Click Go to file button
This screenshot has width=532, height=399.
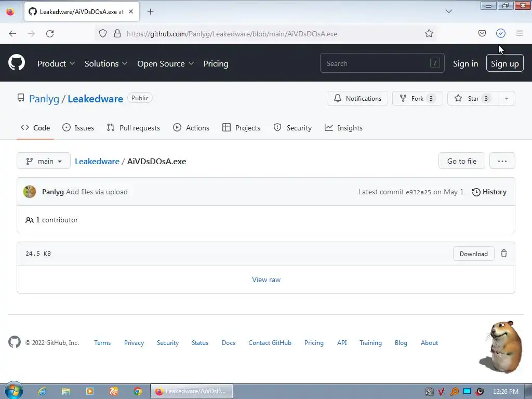click(462, 161)
